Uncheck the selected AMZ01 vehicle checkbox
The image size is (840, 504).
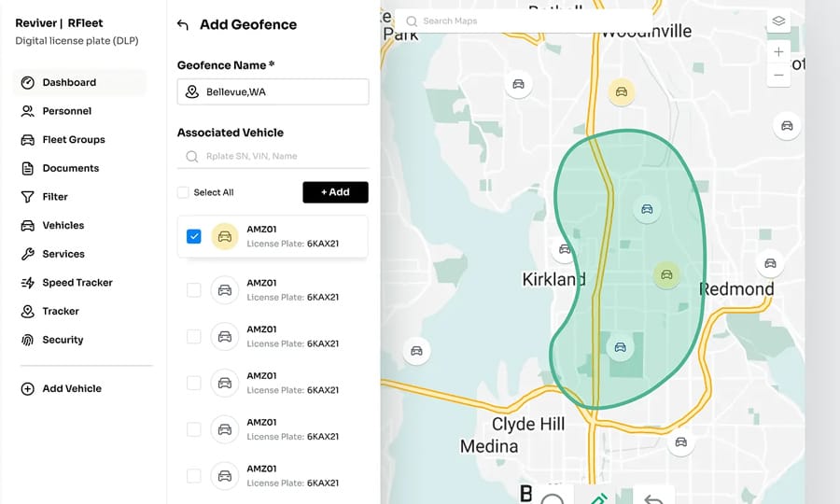[194, 237]
